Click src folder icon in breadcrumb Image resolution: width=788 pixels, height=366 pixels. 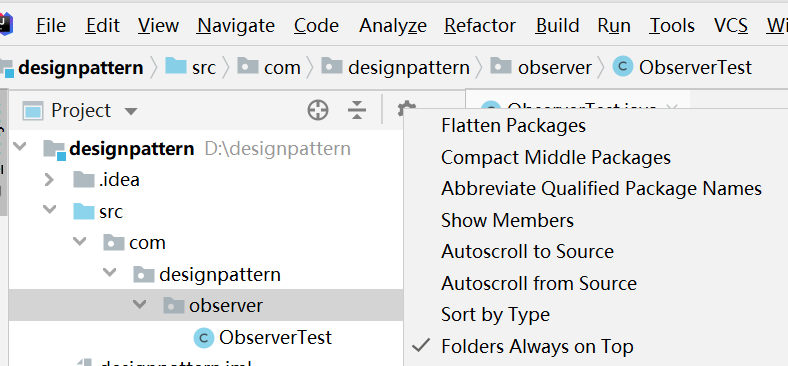click(x=175, y=66)
